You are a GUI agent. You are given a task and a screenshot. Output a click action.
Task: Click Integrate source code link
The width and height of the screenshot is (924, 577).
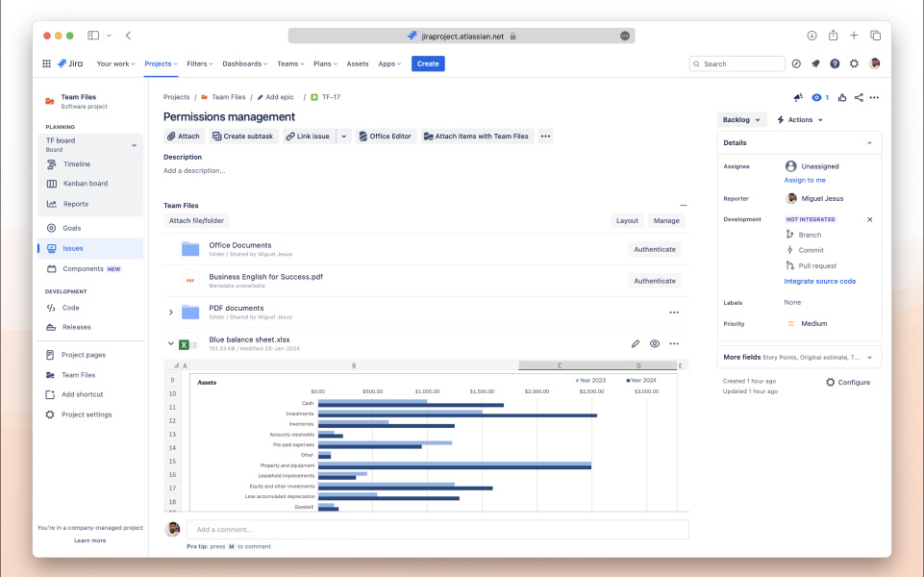click(820, 282)
